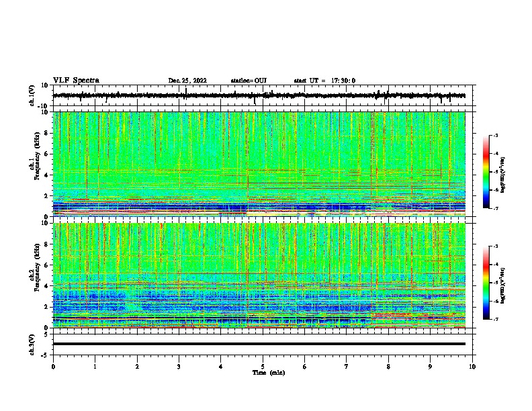Viewport: 532px width, 411px height.
Task: Click the "5" minute tick label on time axis
Action: pos(263,367)
